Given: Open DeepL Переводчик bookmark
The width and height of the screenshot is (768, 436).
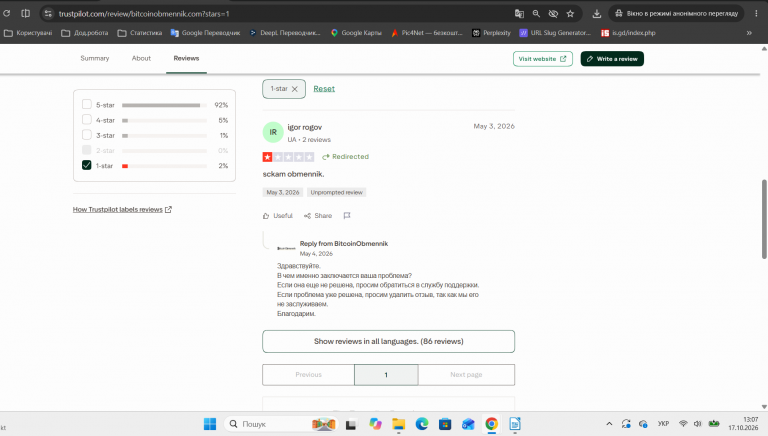Looking at the screenshot, I should (285, 33).
